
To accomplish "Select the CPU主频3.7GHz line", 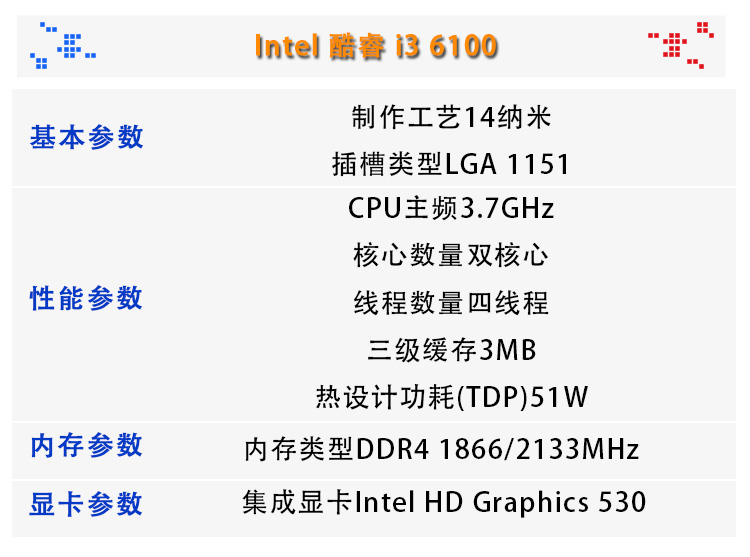I will click(x=451, y=209).
